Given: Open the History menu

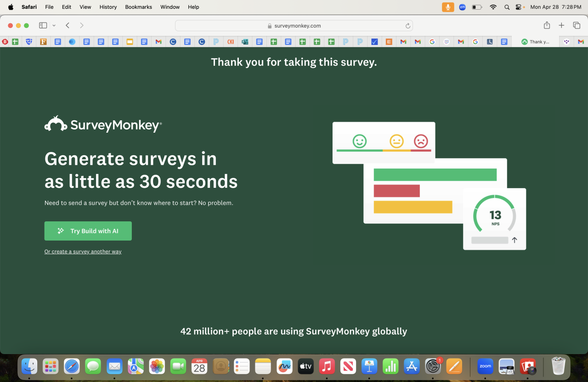Looking at the screenshot, I should [x=108, y=7].
